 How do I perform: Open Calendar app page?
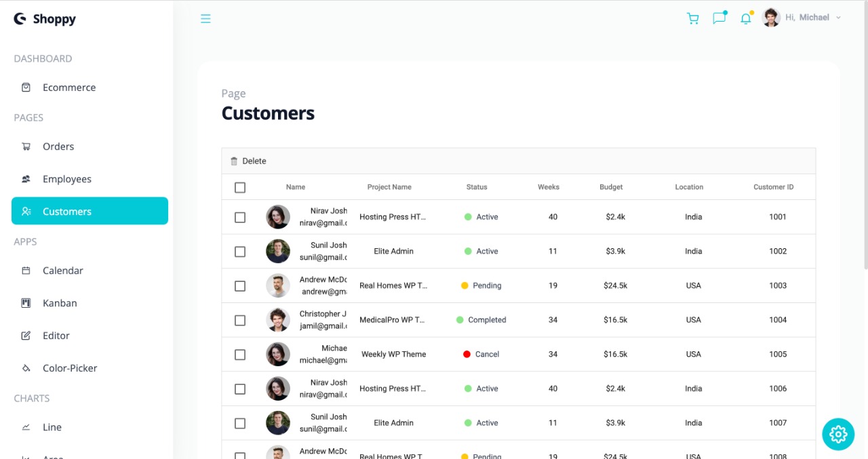pos(90,271)
